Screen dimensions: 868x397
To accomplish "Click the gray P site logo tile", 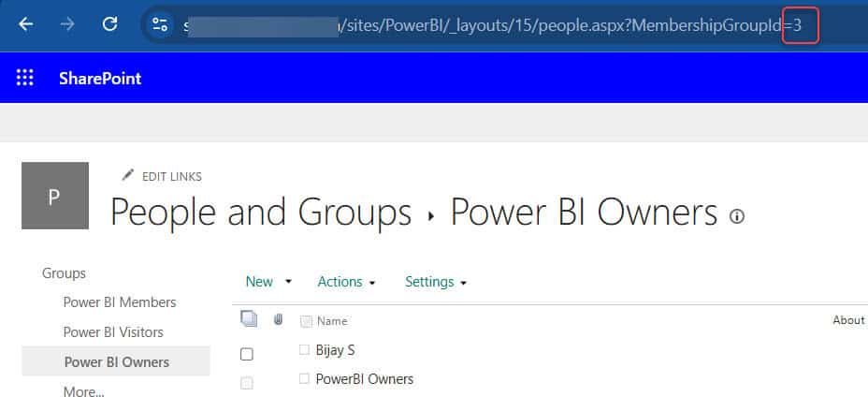I will 55,196.
